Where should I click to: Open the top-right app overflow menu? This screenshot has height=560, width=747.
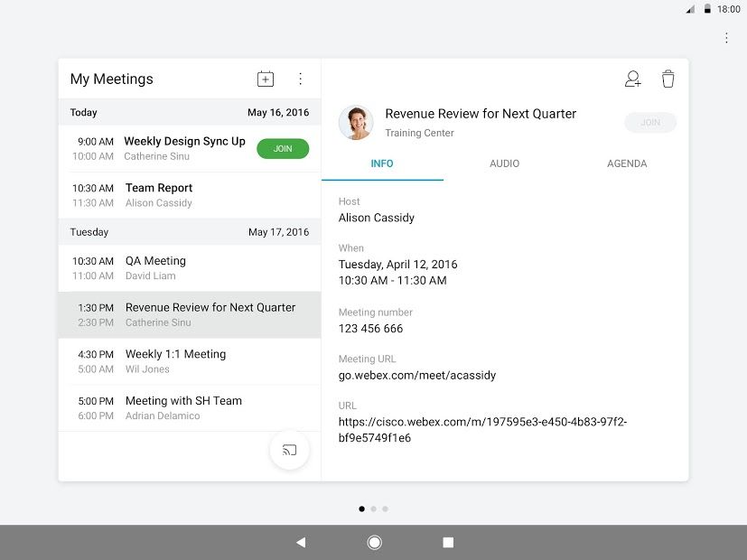[726, 37]
